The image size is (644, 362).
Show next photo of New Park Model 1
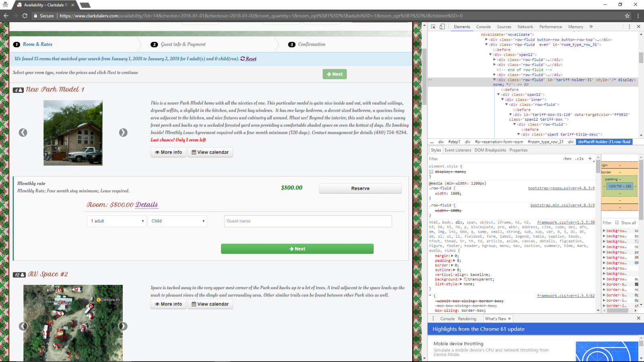123,132
